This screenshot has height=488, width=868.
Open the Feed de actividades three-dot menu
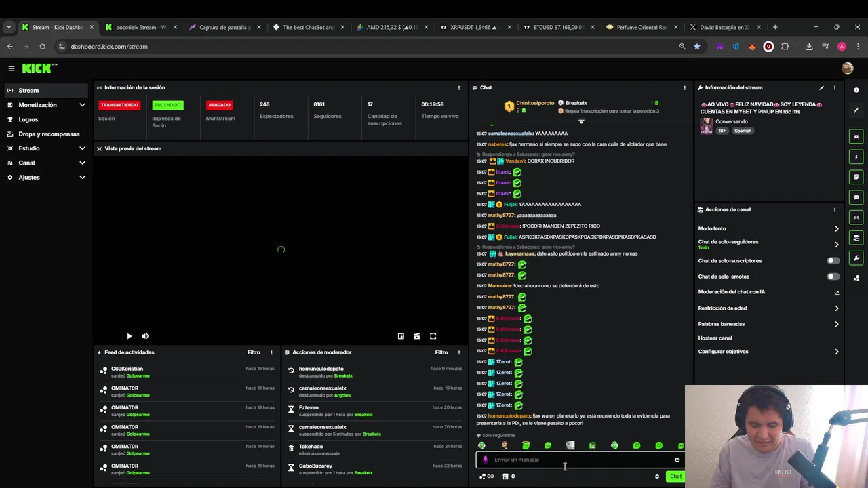[271, 352]
